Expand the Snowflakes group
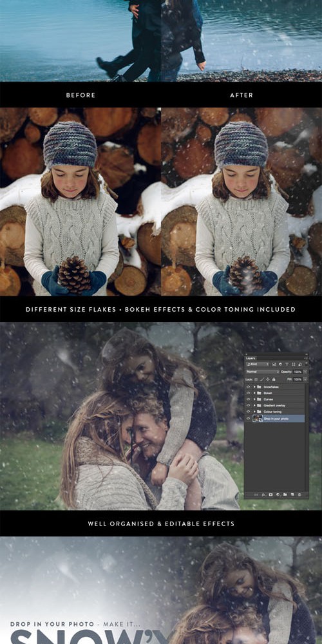Image resolution: width=322 pixels, height=644 pixels. point(254,387)
